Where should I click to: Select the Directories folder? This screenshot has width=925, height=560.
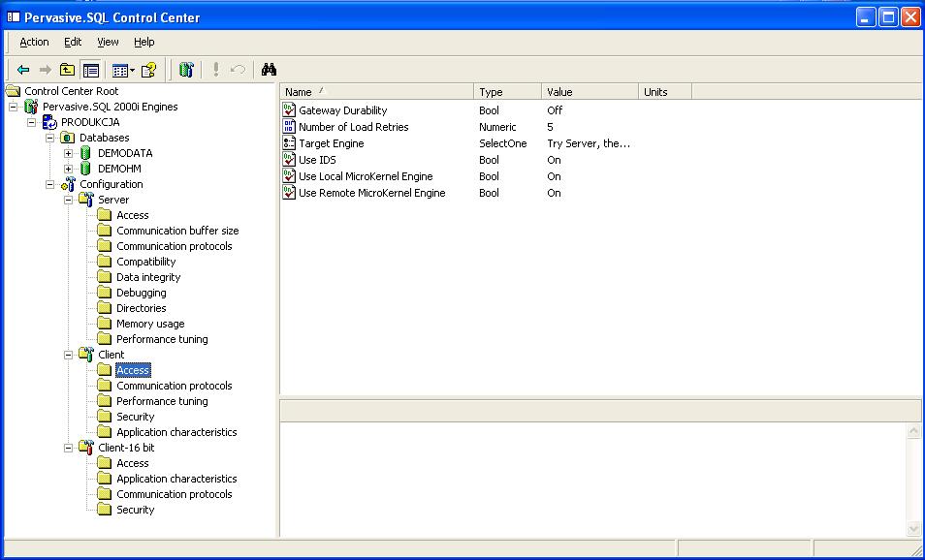pos(141,308)
